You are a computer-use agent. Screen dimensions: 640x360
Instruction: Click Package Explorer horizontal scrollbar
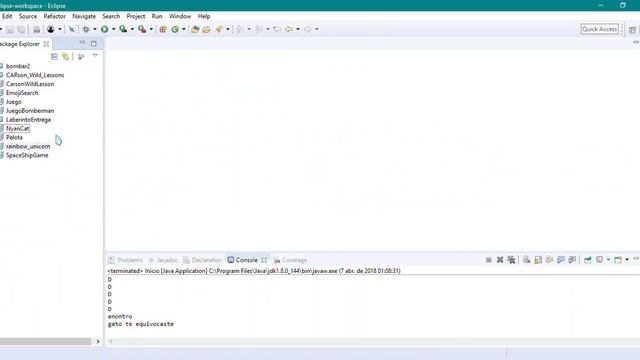tap(45, 341)
